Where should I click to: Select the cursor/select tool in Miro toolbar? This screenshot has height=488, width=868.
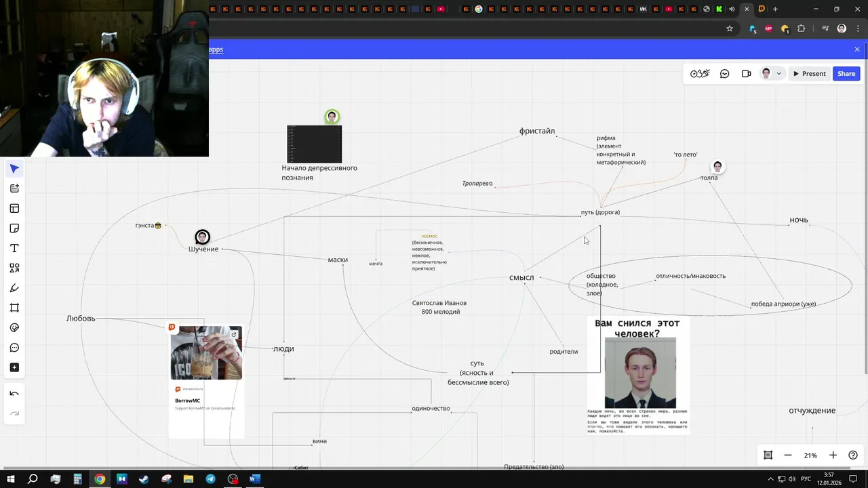[x=14, y=169]
